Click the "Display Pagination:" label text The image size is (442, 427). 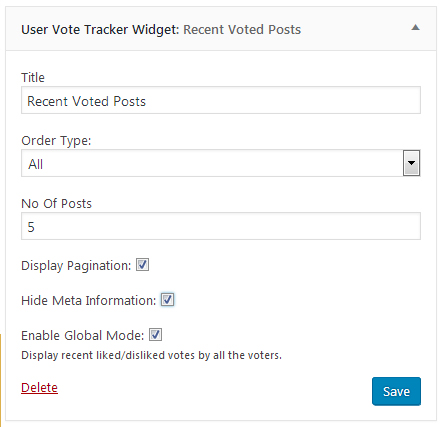click(76, 266)
